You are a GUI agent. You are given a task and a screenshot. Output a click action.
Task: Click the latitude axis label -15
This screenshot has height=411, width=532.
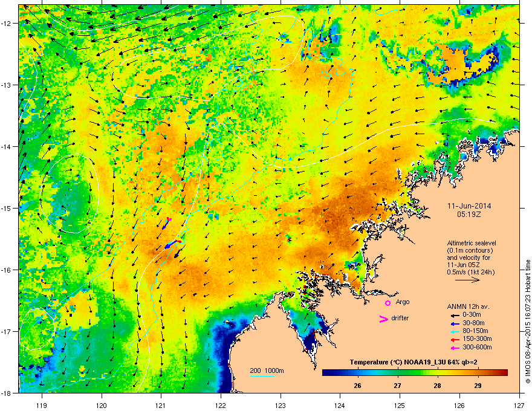pyautogui.click(x=7, y=208)
